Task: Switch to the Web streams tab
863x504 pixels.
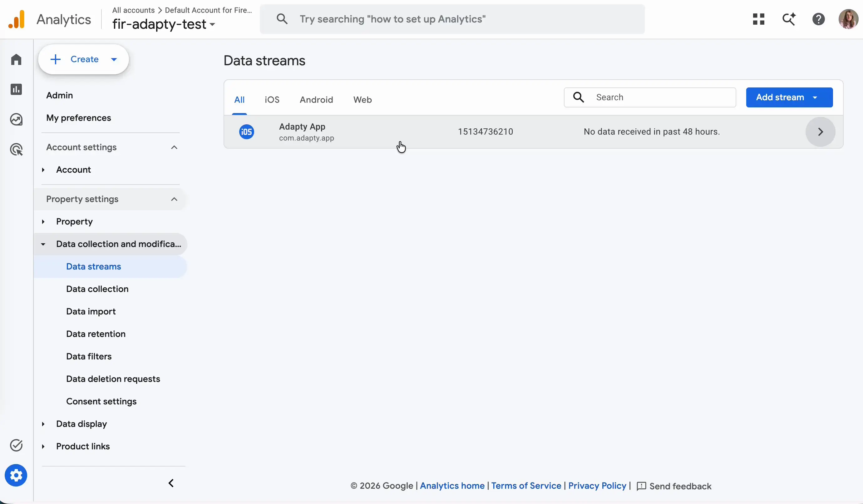Action: point(362,100)
